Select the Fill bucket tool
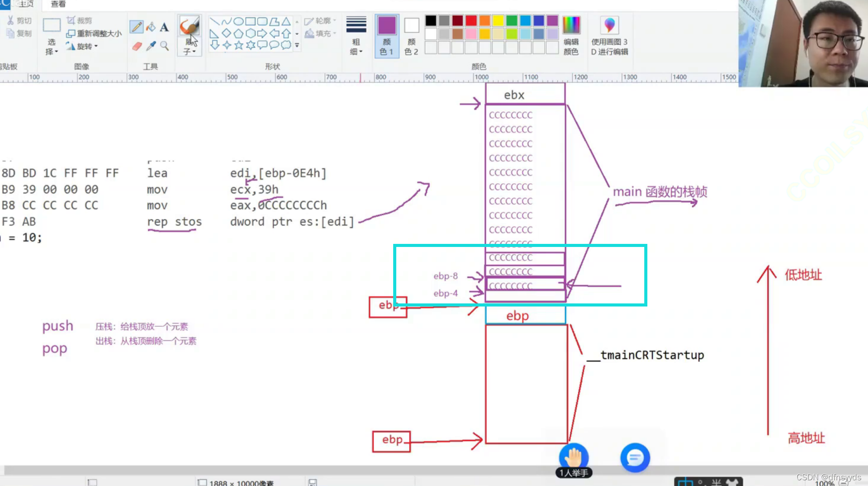 click(x=151, y=27)
